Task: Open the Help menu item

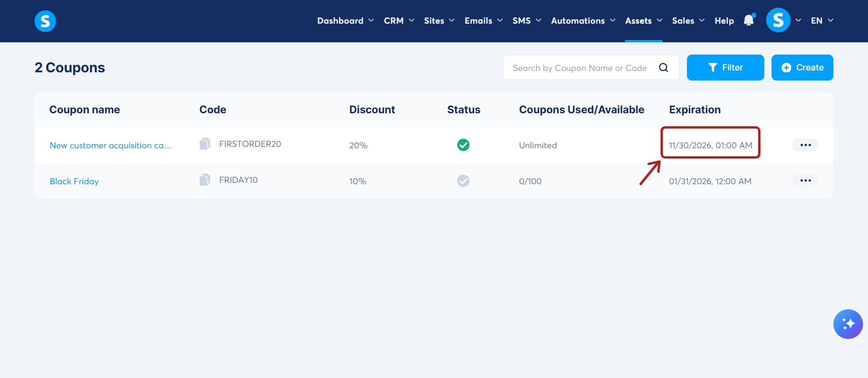Action: [x=724, y=20]
